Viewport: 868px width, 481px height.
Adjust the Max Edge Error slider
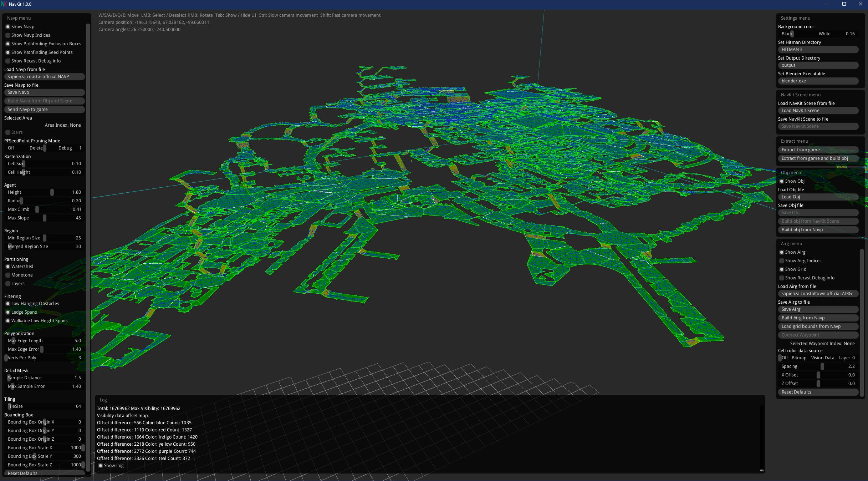pos(45,349)
